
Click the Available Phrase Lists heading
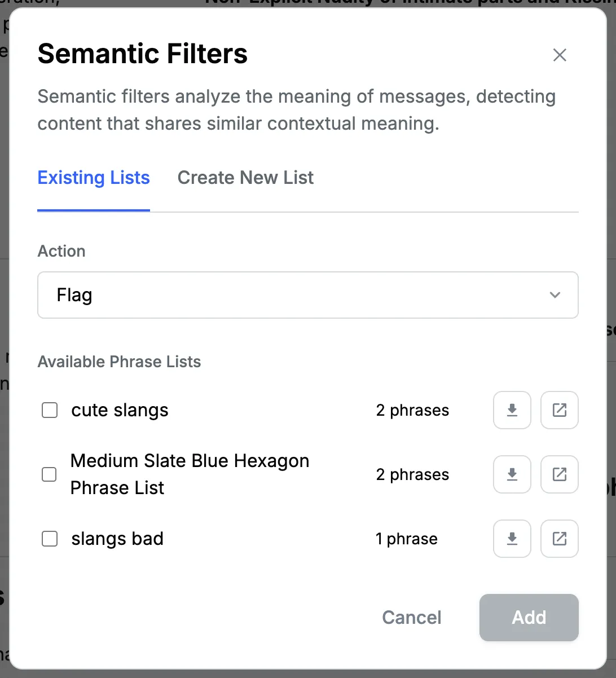pyautogui.click(x=119, y=362)
